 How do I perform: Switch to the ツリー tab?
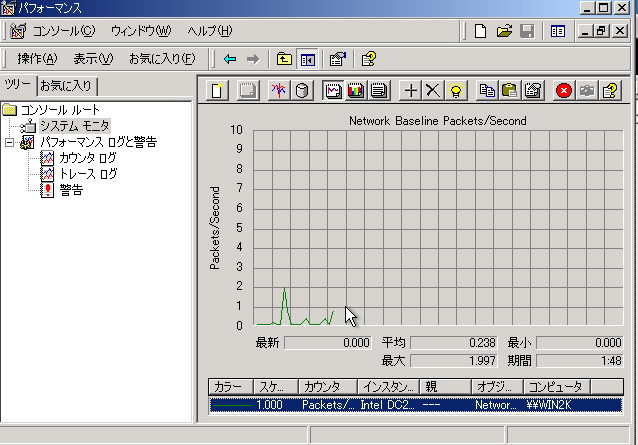pyautogui.click(x=18, y=85)
